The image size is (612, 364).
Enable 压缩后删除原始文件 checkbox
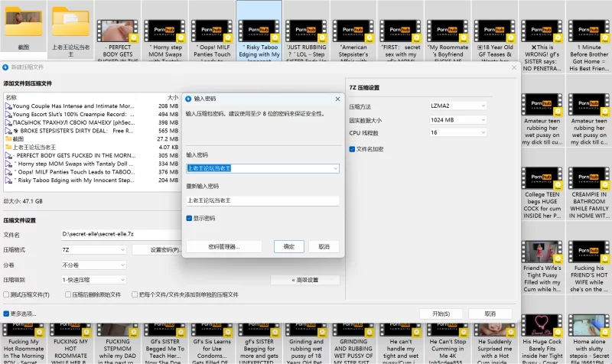tap(68, 294)
